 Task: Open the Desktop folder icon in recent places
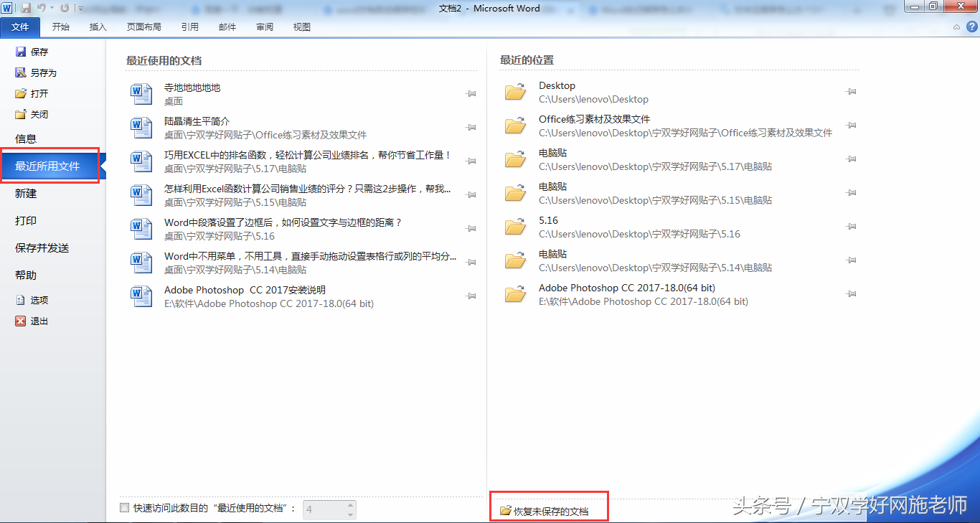click(515, 92)
